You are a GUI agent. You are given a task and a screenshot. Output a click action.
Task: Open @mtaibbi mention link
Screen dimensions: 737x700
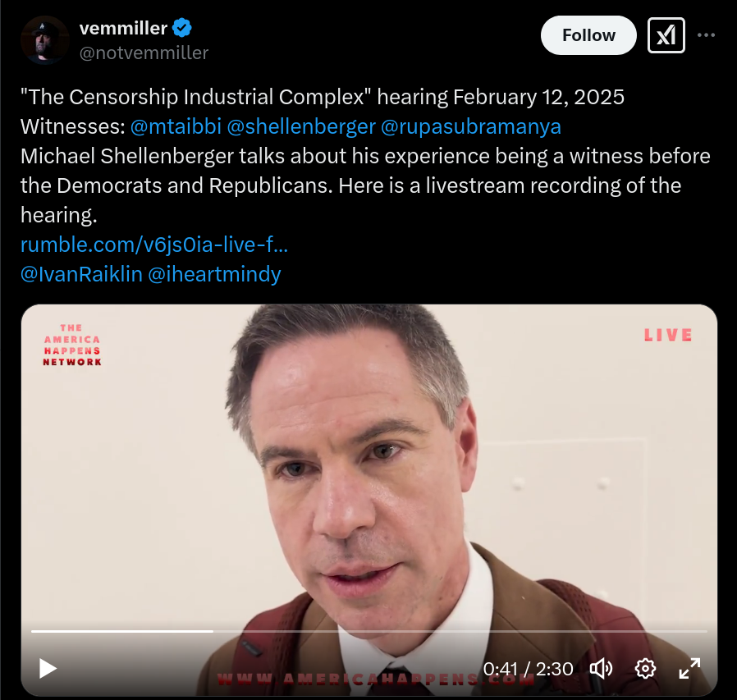[176, 126]
